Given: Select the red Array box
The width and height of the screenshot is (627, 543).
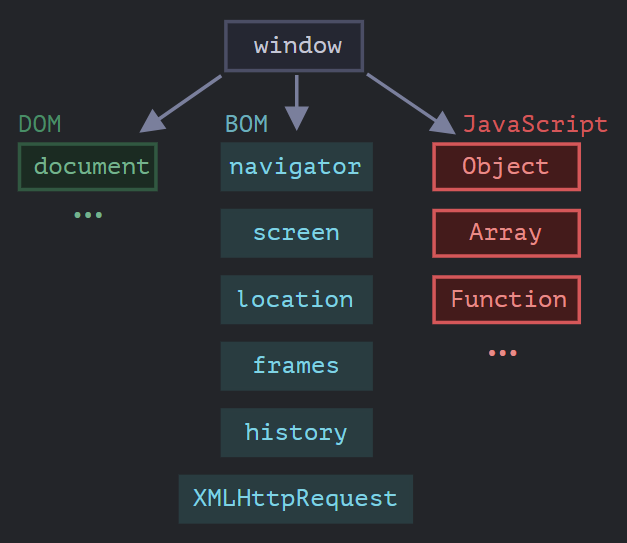Looking at the screenshot, I should tap(506, 233).
